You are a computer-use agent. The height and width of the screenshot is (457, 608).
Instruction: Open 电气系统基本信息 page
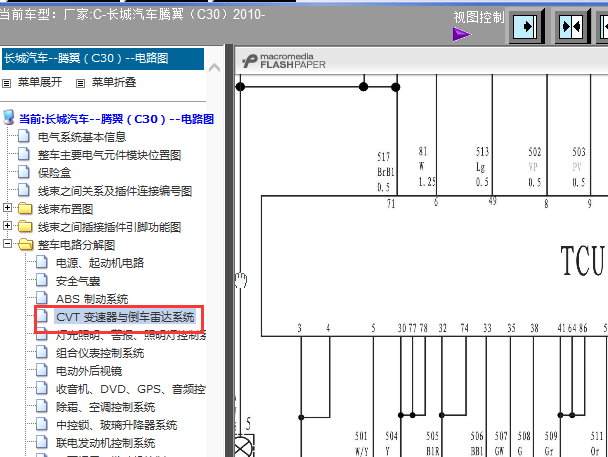[x=82, y=137]
